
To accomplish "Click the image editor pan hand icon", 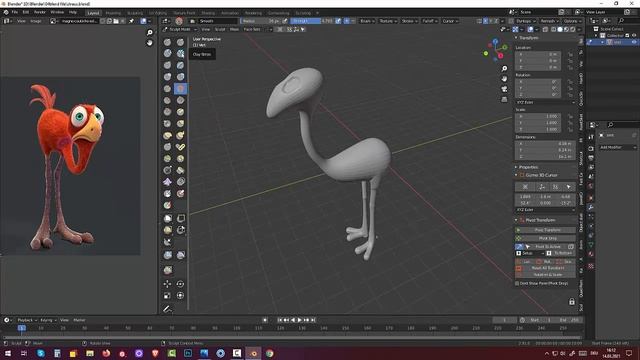I will (150, 42).
